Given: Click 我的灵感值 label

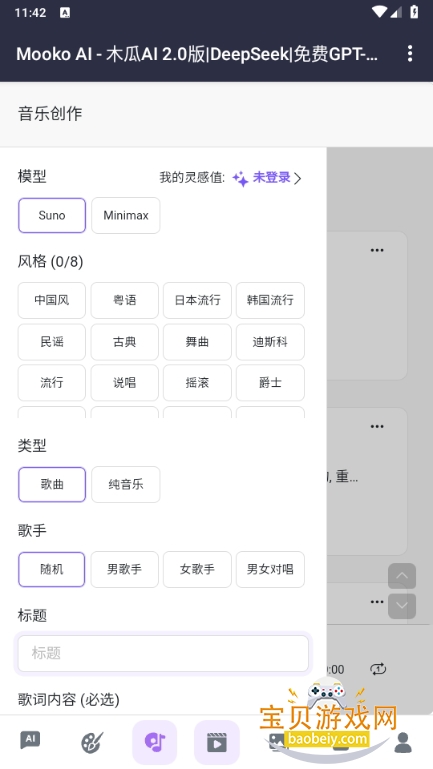Looking at the screenshot, I should coord(192,178).
